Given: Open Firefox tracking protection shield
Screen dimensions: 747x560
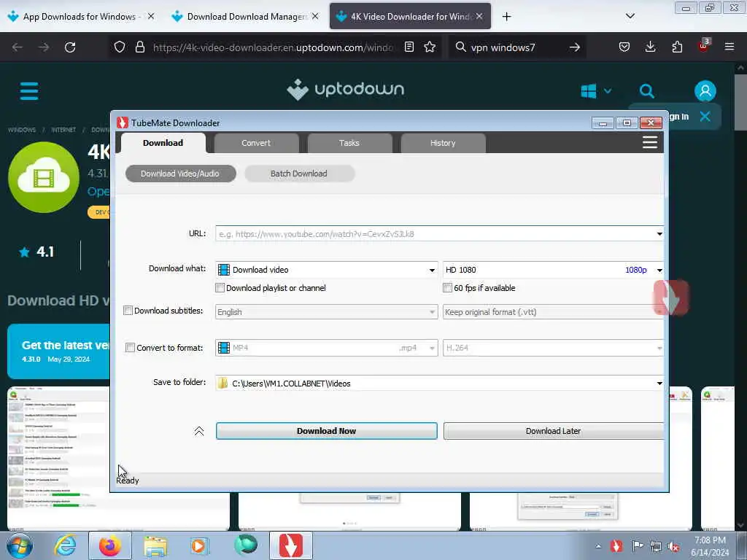Looking at the screenshot, I should 120,47.
